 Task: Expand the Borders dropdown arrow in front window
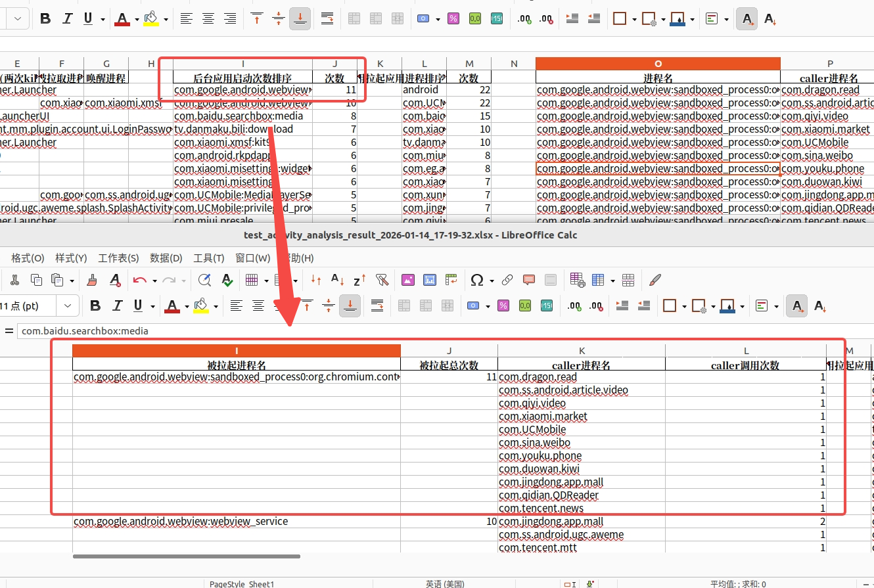[x=684, y=305]
